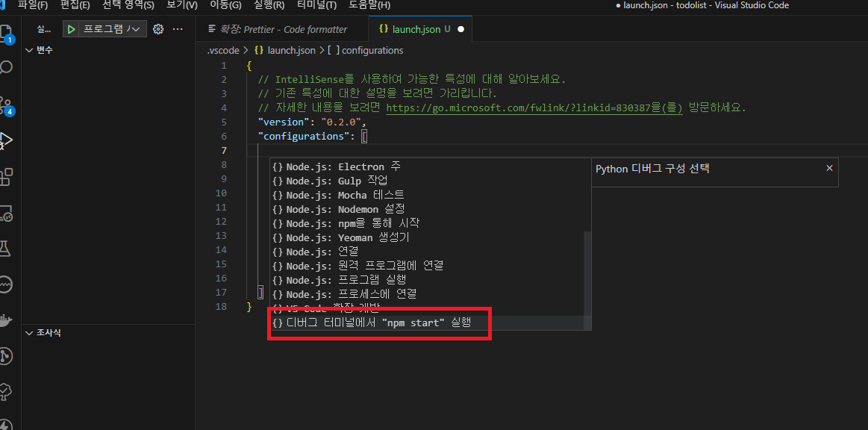The height and width of the screenshot is (430, 868).
Task: Open the tree icon in activity bar
Action: 5,392
